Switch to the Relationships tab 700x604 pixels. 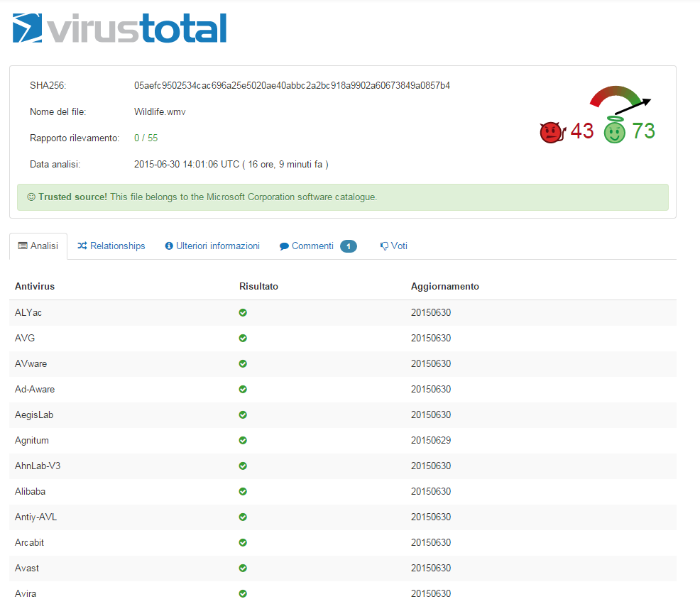pyautogui.click(x=111, y=246)
